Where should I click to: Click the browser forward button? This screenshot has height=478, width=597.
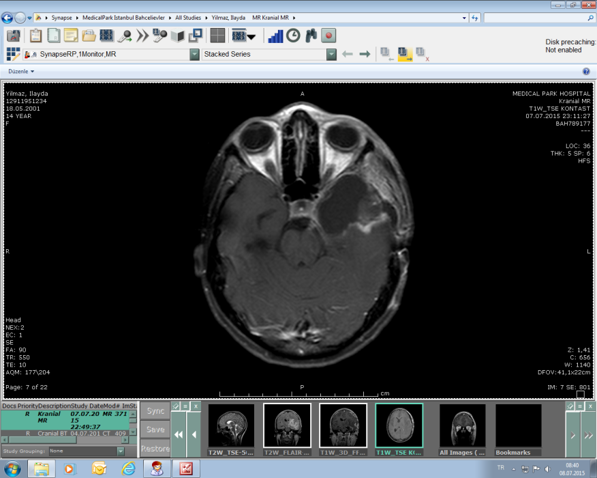(21, 18)
